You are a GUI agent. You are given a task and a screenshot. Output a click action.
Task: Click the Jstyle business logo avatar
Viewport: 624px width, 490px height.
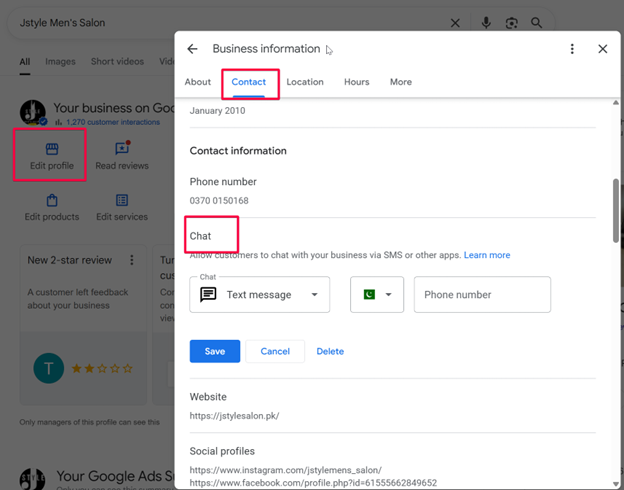33,113
